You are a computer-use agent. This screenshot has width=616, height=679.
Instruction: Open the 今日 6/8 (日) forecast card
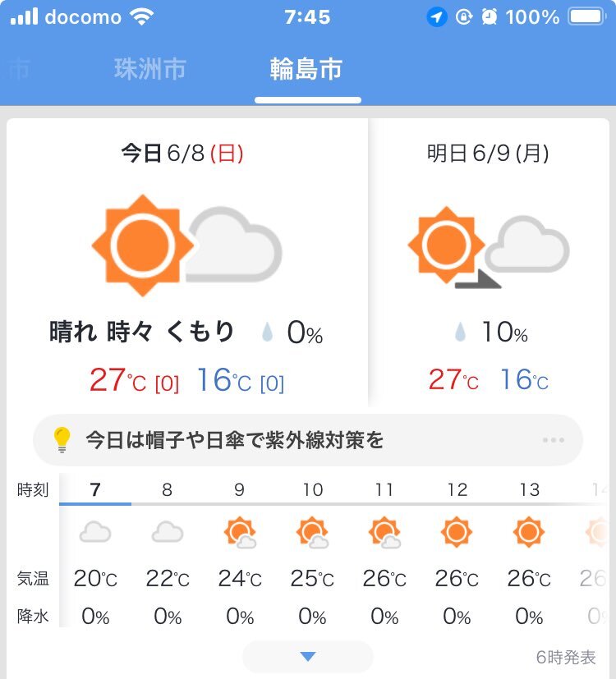[x=182, y=154]
